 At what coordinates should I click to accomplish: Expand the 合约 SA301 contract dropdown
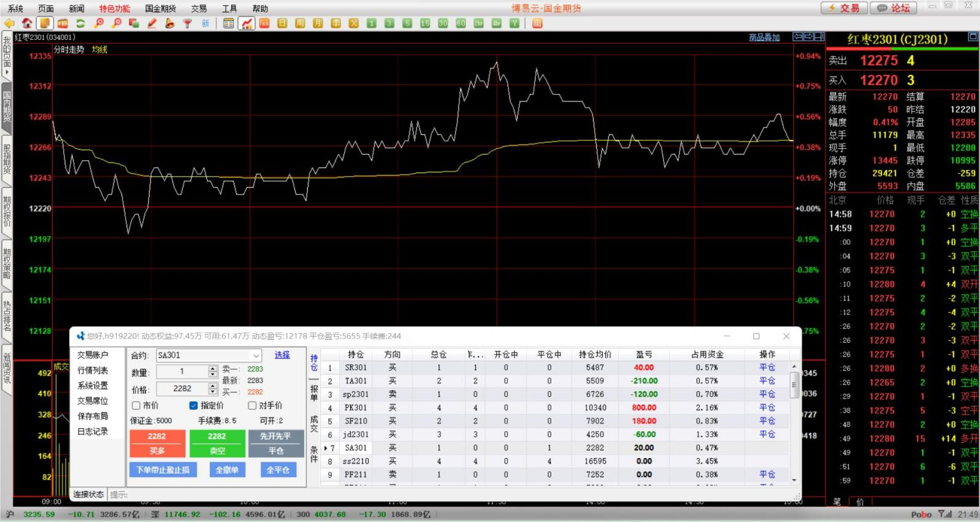click(x=256, y=355)
